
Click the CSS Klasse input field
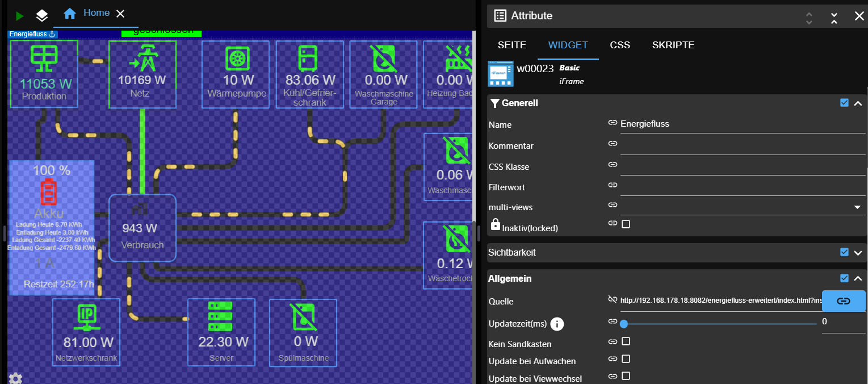[x=743, y=166]
